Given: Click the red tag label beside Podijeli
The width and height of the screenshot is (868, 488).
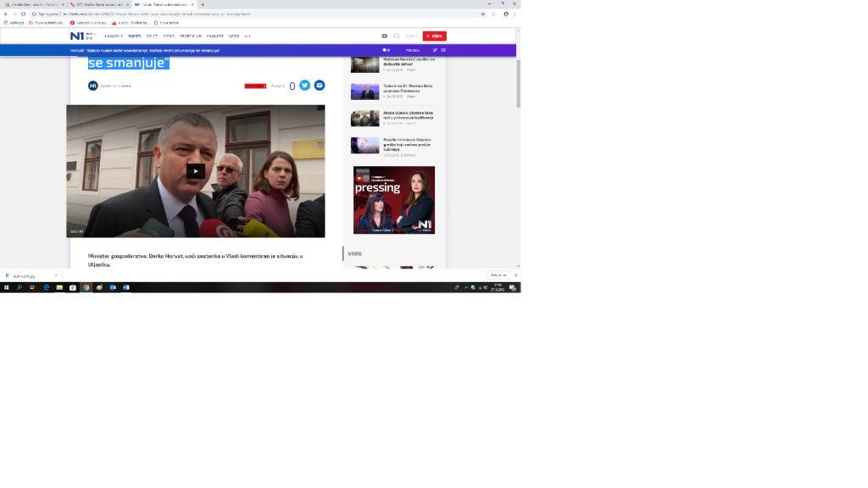Looking at the screenshot, I should [255, 86].
